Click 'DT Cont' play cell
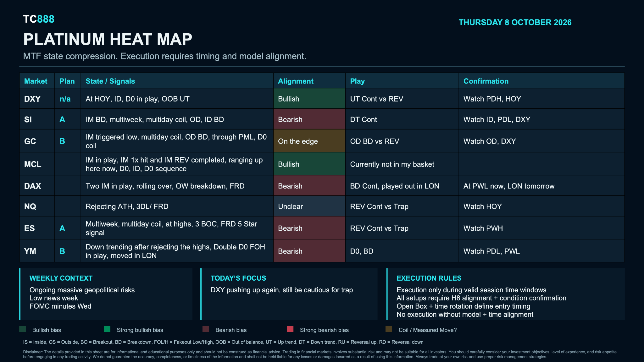 [402, 119]
